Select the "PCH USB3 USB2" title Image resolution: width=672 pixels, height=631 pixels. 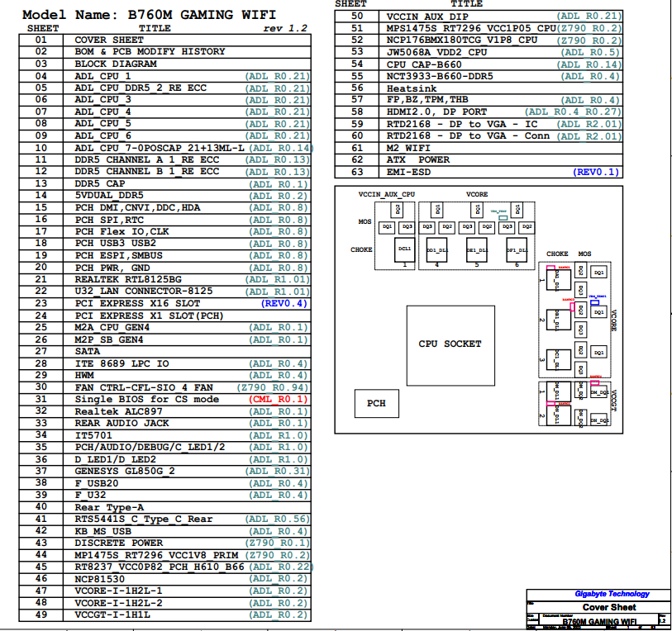(115, 244)
